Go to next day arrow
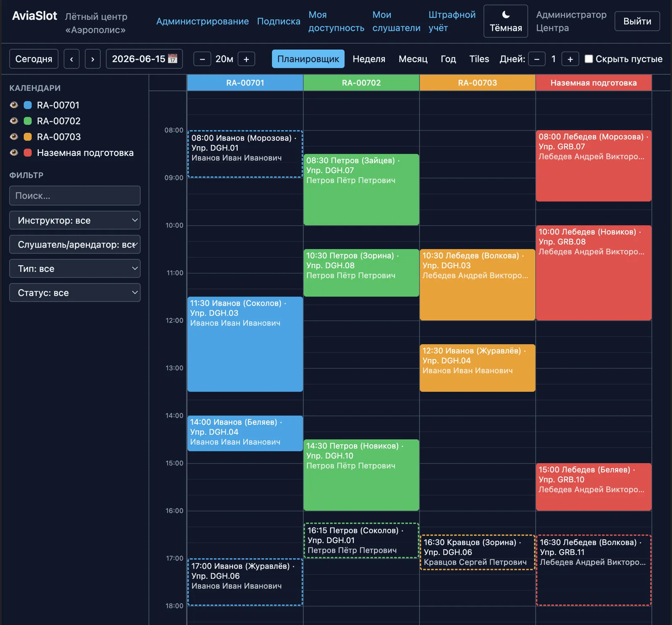Viewport: 672px width, 625px height. [x=92, y=59]
